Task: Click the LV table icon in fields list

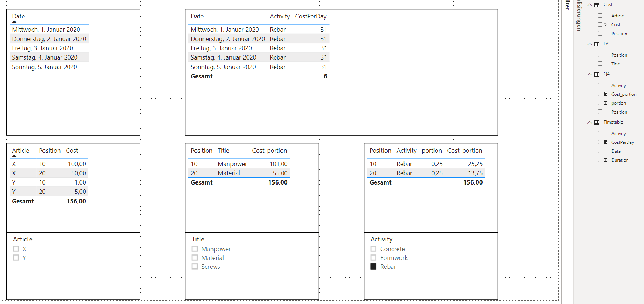Action: click(x=597, y=44)
